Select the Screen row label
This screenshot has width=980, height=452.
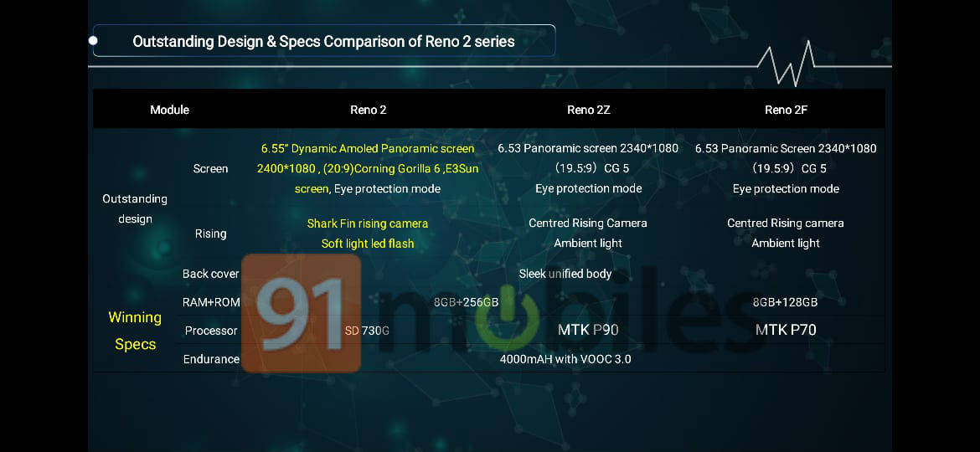(210, 168)
